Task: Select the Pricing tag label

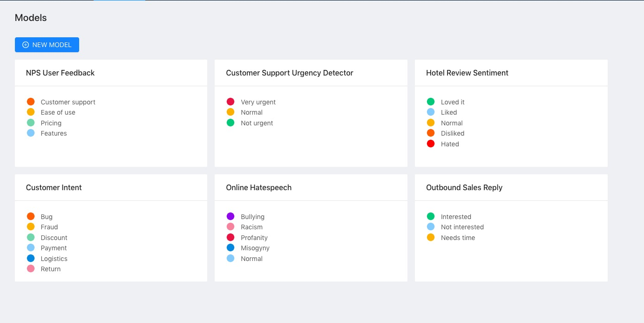Action: pyautogui.click(x=51, y=123)
